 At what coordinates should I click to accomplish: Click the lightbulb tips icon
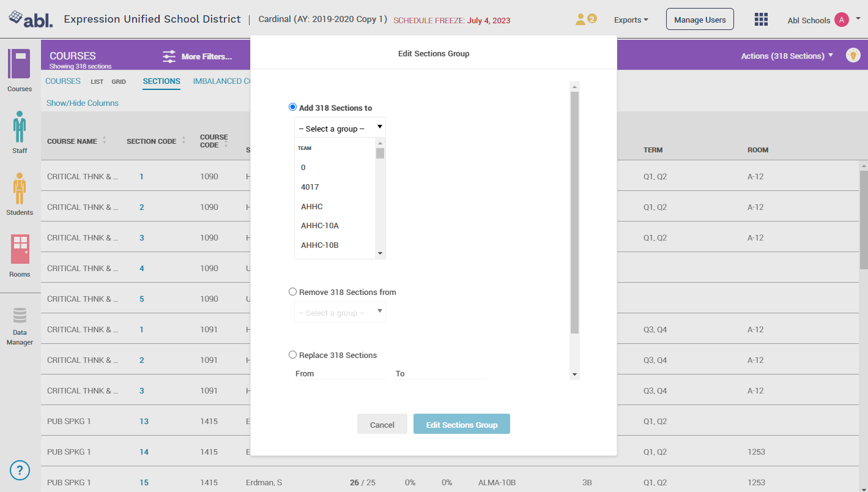click(853, 55)
